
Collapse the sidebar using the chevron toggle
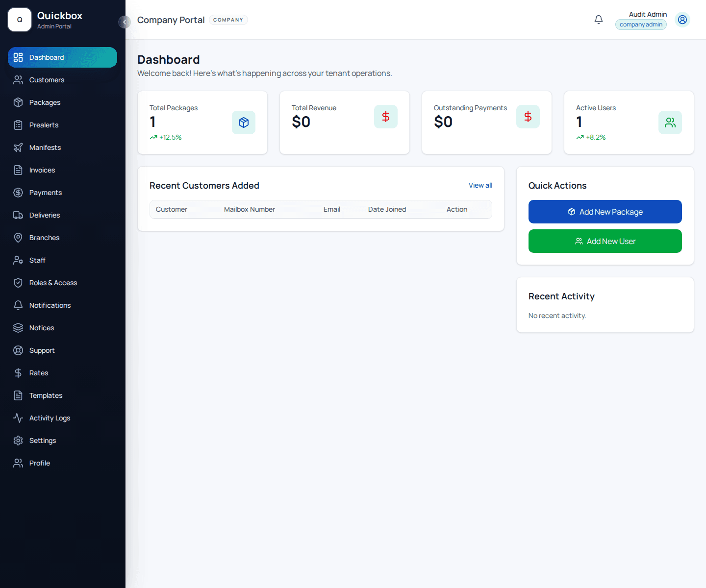125,22
